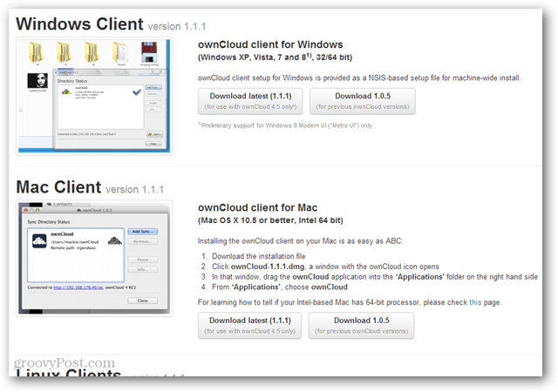This screenshot has height=392, width=558.
Task: Click the Add Sync button in Mac thumbnail
Action: (142, 232)
